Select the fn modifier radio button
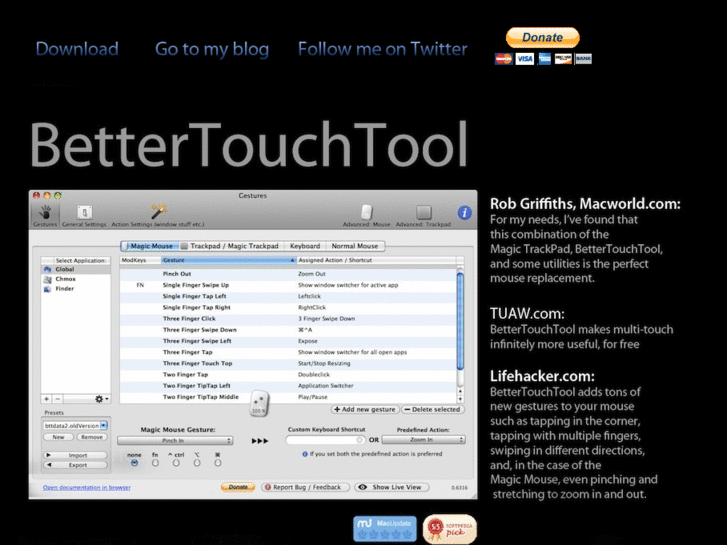Image resolution: width=727 pixels, height=545 pixels. 155,463
